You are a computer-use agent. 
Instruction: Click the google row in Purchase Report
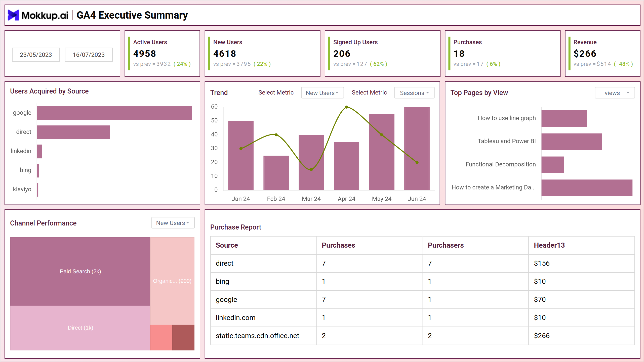[x=422, y=300]
